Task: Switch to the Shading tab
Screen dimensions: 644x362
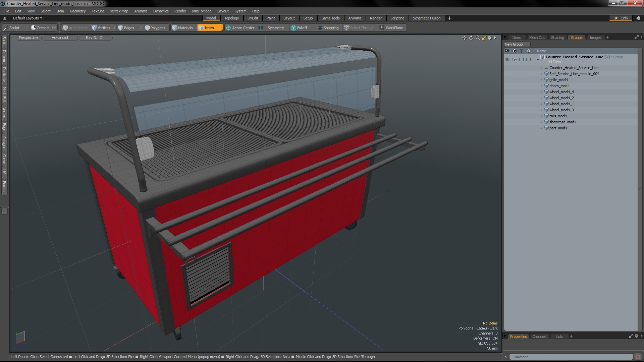Action: [x=557, y=38]
